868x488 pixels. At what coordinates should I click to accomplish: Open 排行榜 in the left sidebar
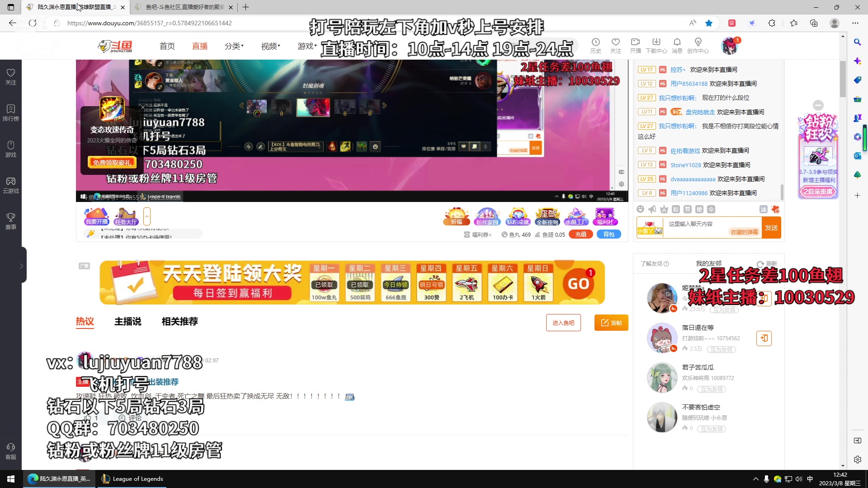click(11, 113)
